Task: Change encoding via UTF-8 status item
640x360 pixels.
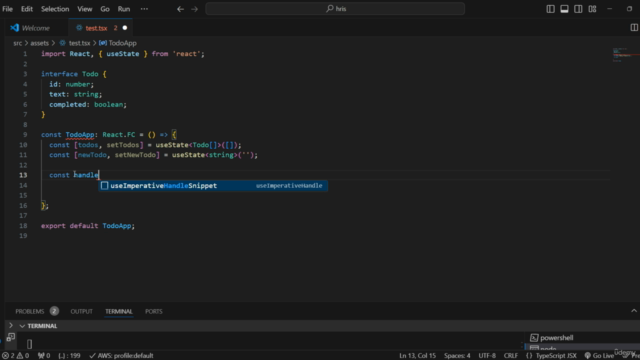Action: point(487,356)
